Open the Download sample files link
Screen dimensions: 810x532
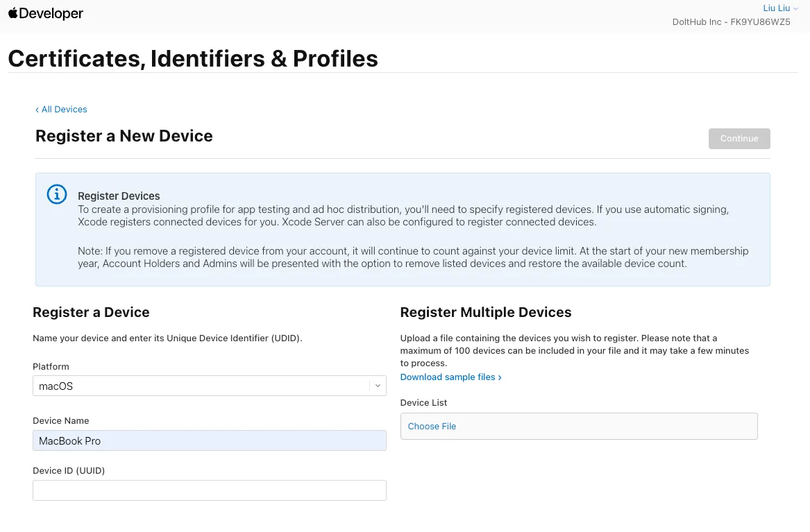(447, 377)
